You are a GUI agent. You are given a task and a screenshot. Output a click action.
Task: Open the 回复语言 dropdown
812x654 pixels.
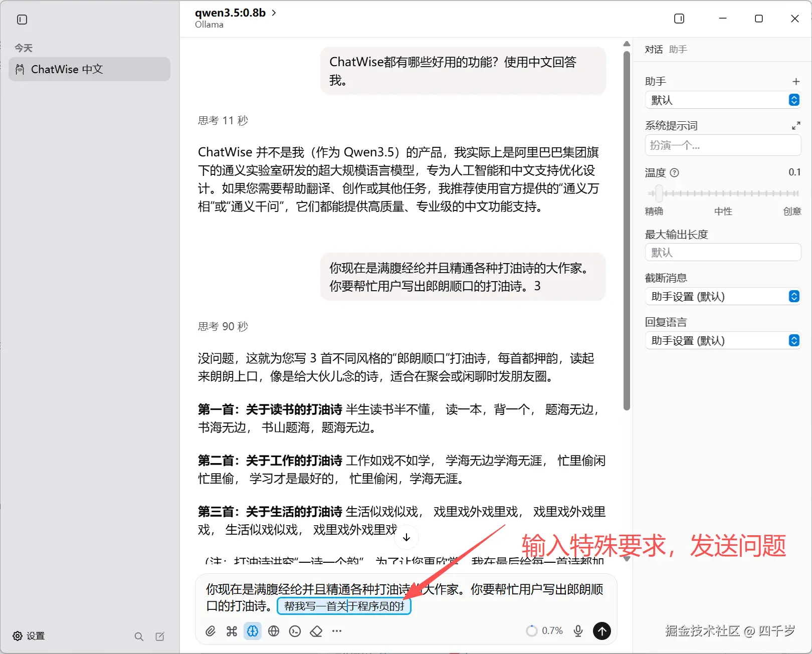click(x=722, y=340)
